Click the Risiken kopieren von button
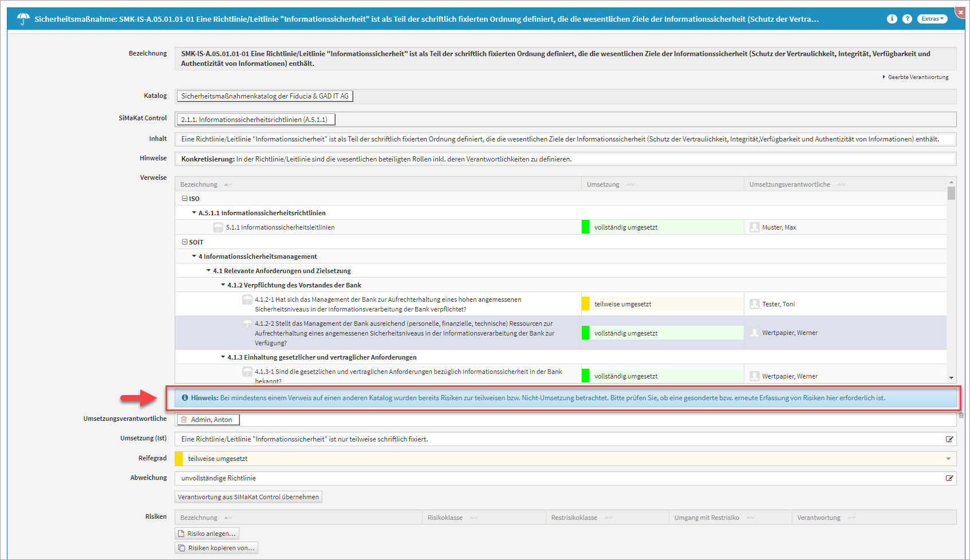Image resolution: width=970 pixels, height=560 pixels. 216,548
